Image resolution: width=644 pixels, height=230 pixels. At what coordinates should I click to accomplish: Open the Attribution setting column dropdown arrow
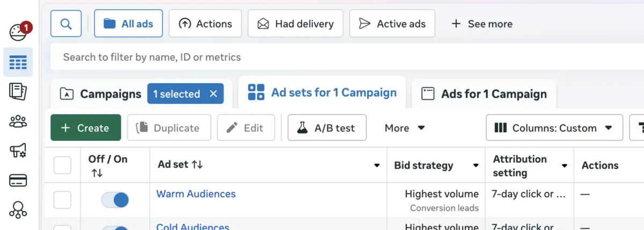(564, 166)
